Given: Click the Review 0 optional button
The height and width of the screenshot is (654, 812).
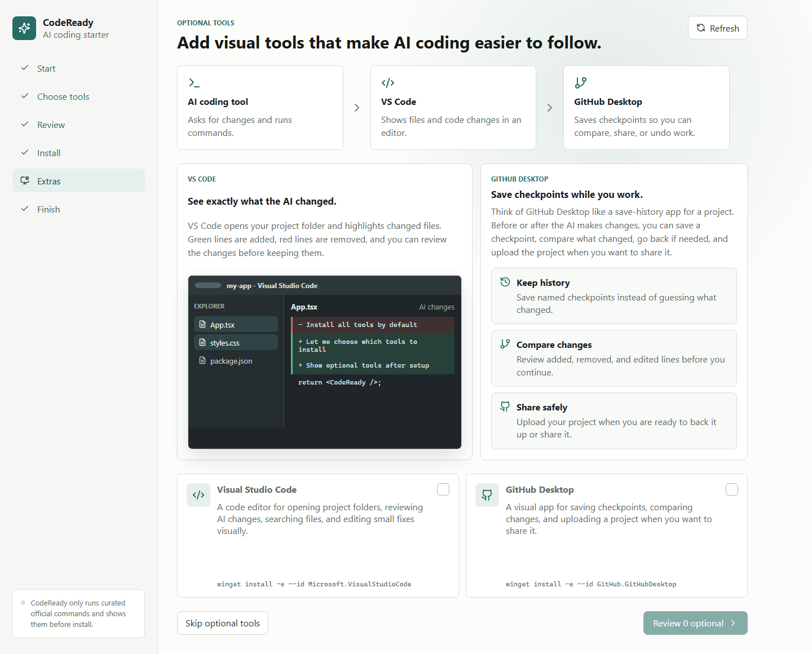Looking at the screenshot, I should [695, 623].
